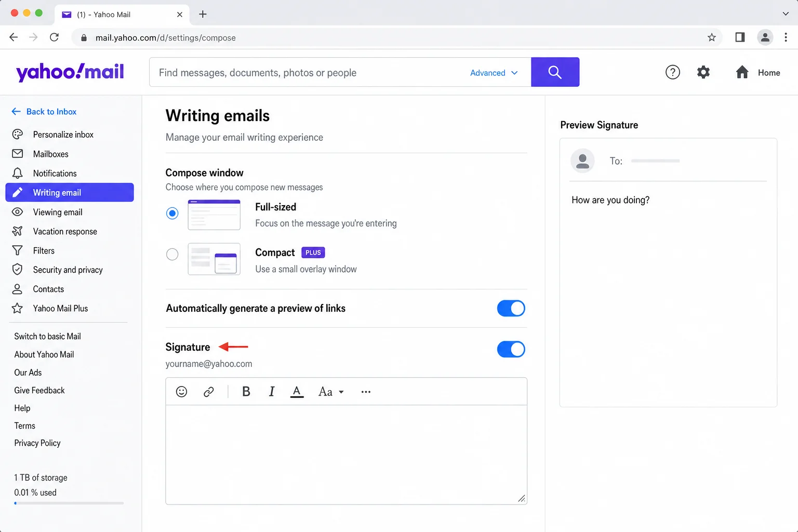
Task: Open the font size Aa dropdown
Action: (x=331, y=392)
